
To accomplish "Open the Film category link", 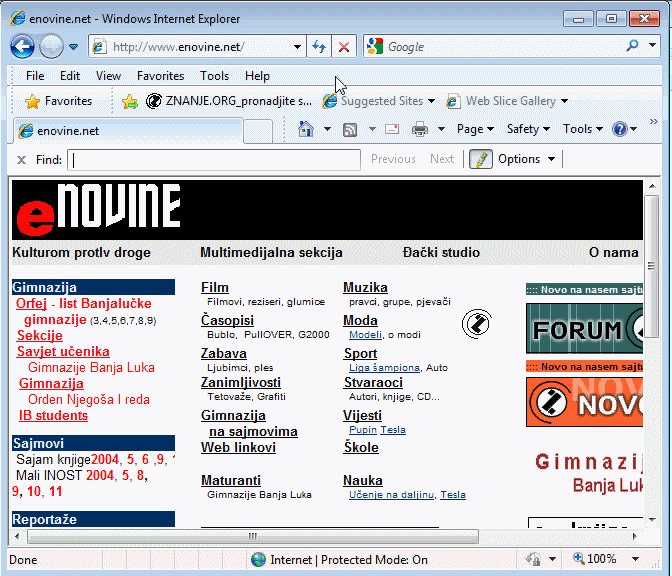I will [214, 288].
